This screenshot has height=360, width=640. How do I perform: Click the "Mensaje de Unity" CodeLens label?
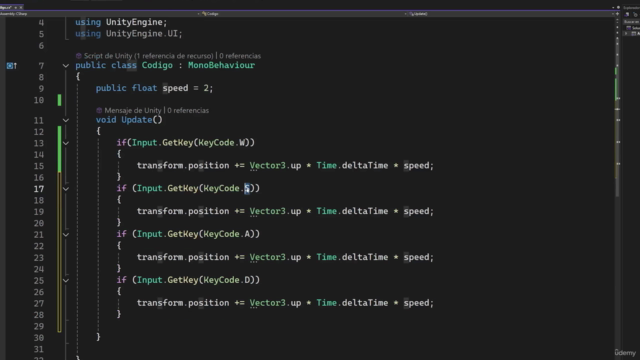coord(133,110)
